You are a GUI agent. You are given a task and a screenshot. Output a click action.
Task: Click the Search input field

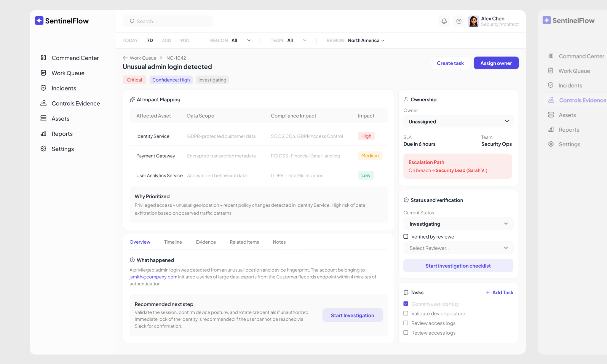[168, 21]
